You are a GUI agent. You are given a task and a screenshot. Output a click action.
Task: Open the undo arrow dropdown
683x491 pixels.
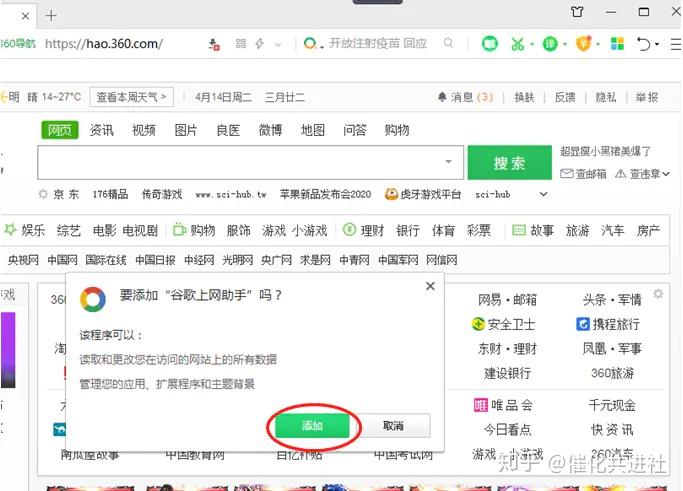[x=657, y=44]
